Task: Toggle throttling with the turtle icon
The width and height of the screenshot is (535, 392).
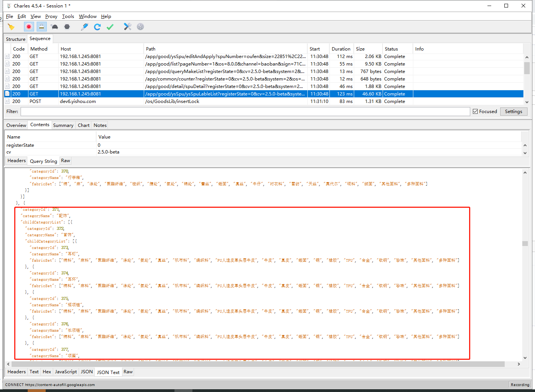Action: click(x=55, y=27)
